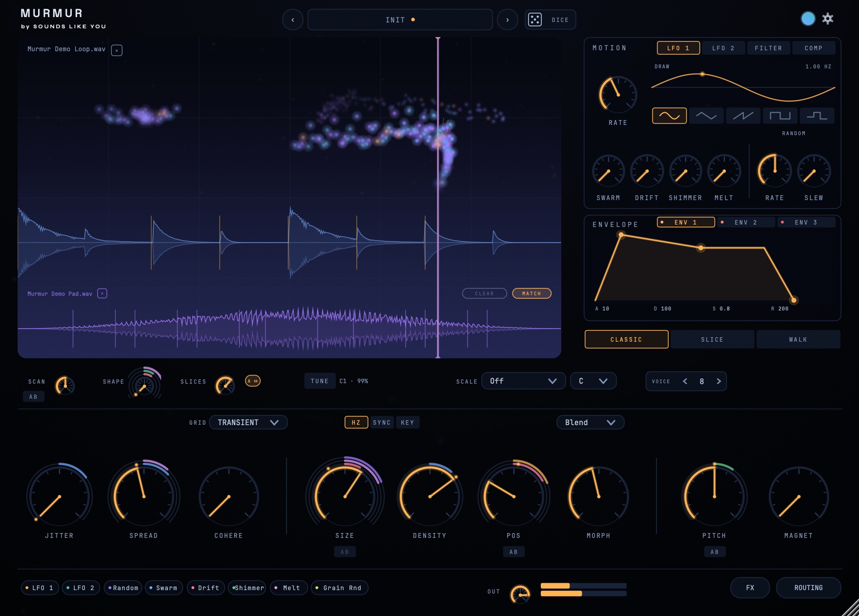
Task: Select the sawtooth LFO waveform shape
Action: [743, 116]
